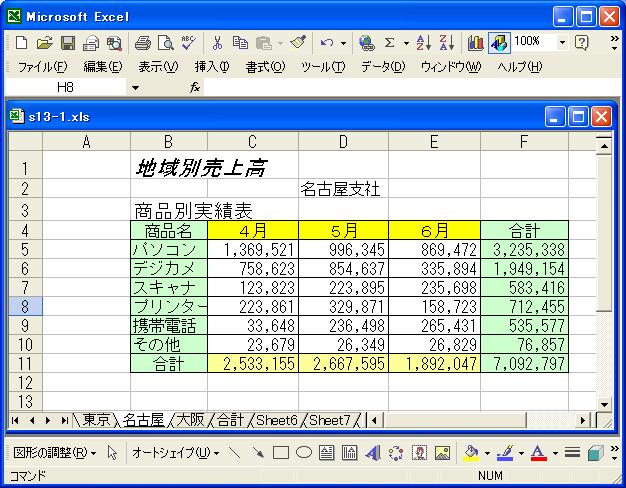Click the 名古屋支社 cell
This screenshot has height=488, width=626.
pyautogui.click(x=343, y=188)
